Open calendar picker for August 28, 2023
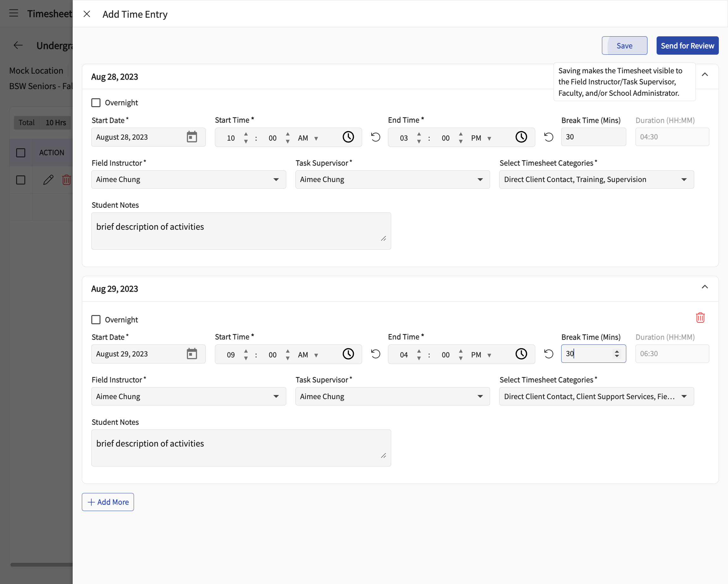The height and width of the screenshot is (584, 728). (x=192, y=137)
